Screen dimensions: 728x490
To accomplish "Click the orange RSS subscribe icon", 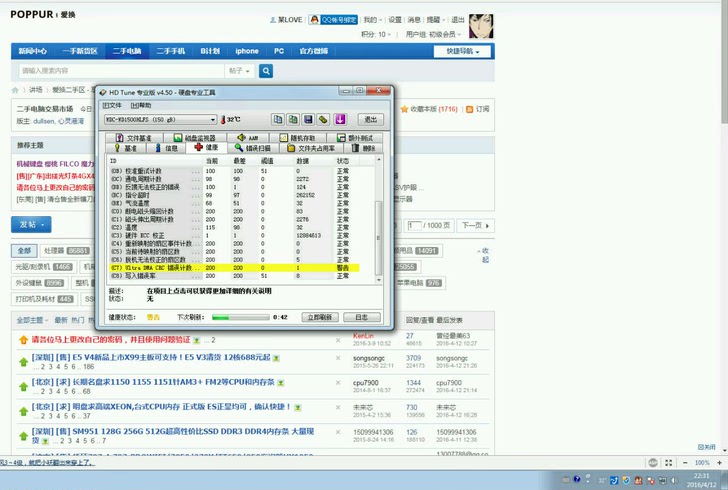I will 469,109.
